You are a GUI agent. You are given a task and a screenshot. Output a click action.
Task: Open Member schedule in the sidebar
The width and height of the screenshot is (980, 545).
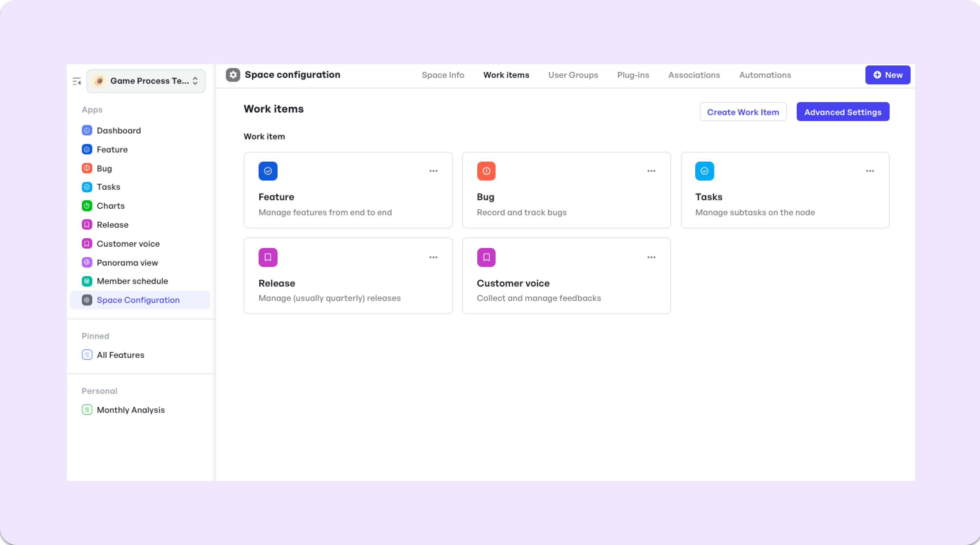pos(132,281)
